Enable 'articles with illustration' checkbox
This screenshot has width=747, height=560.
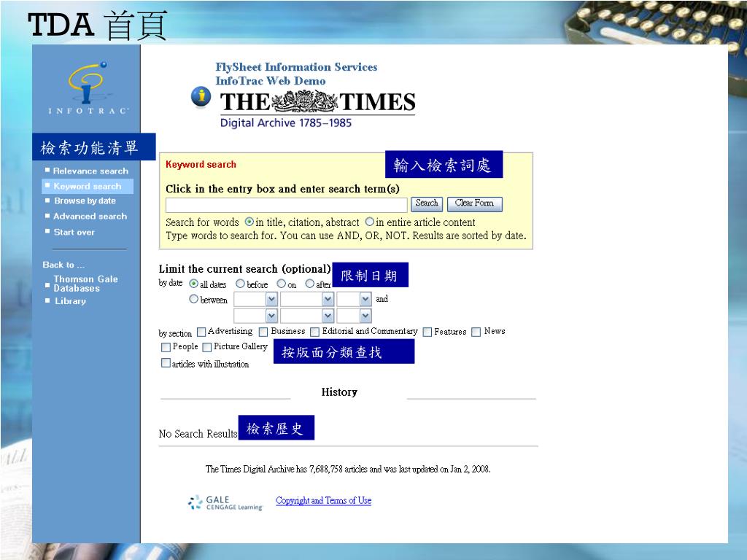pyautogui.click(x=166, y=363)
